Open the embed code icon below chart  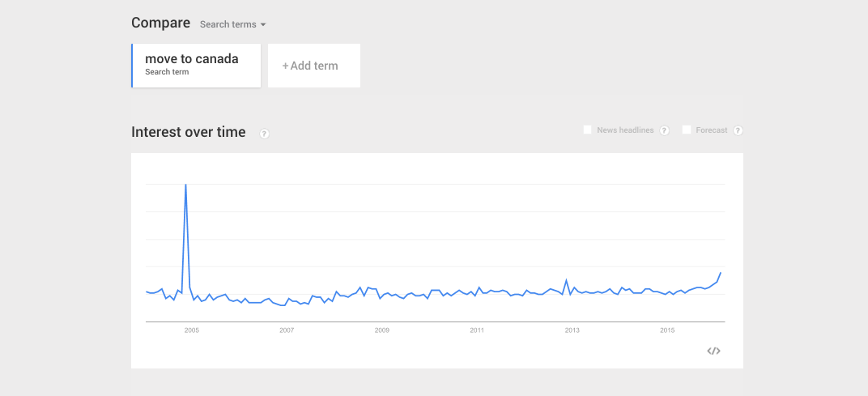pos(713,351)
